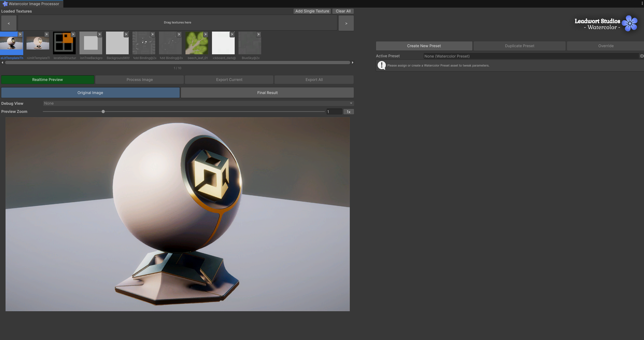Click the '1 / 10' texture counter text
This screenshot has height=340, width=644.
(x=177, y=68)
